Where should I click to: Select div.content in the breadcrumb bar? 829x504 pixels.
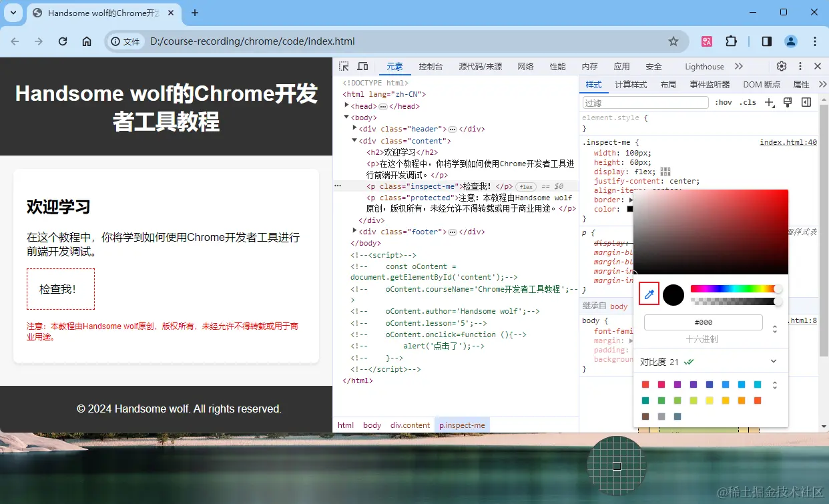pos(410,425)
